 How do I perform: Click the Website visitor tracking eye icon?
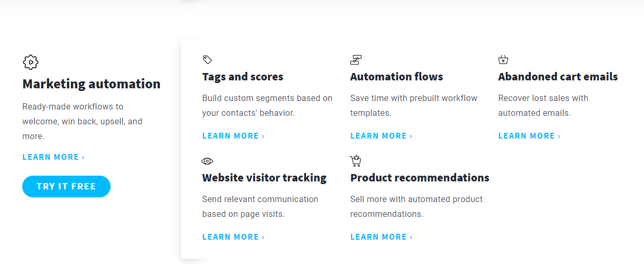[207, 161]
